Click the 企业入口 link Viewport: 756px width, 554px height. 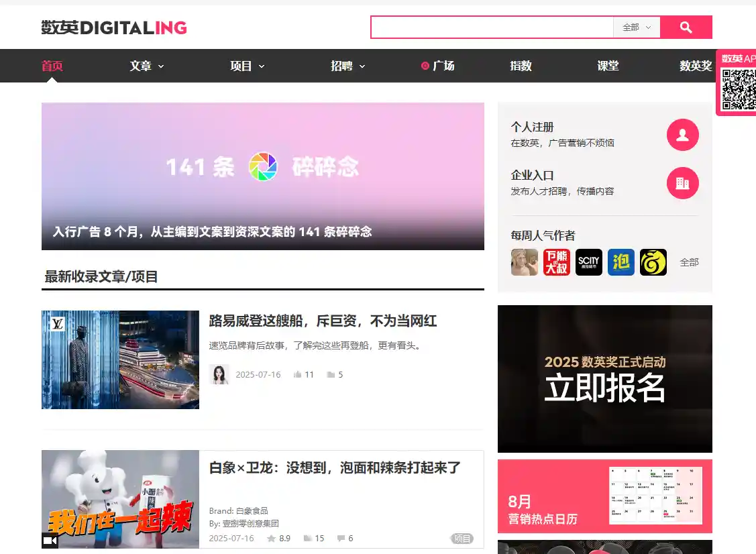click(x=533, y=175)
